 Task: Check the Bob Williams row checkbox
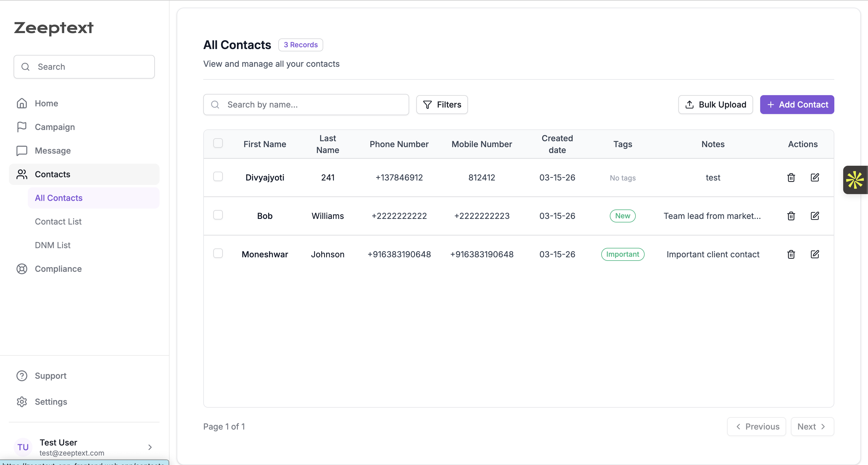tap(218, 215)
